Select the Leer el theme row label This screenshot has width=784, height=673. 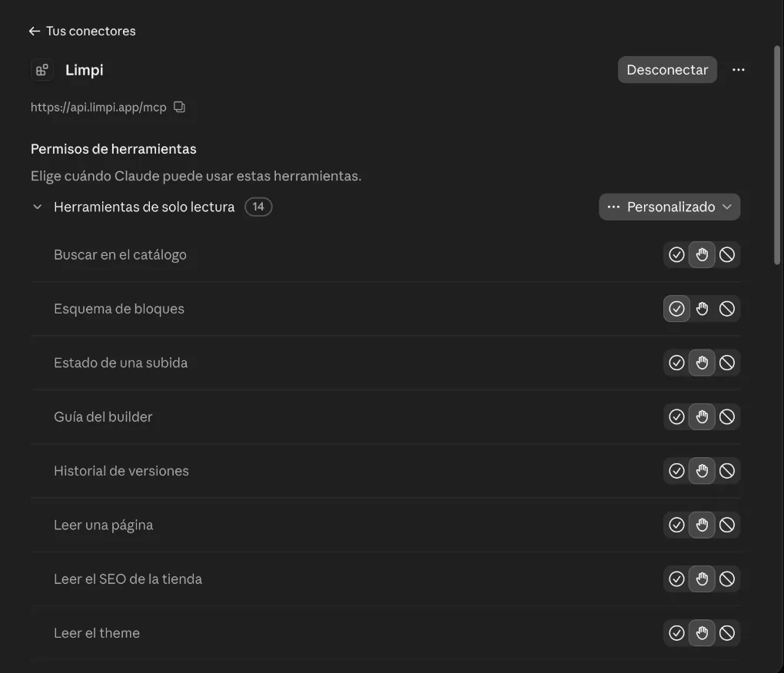pos(97,633)
